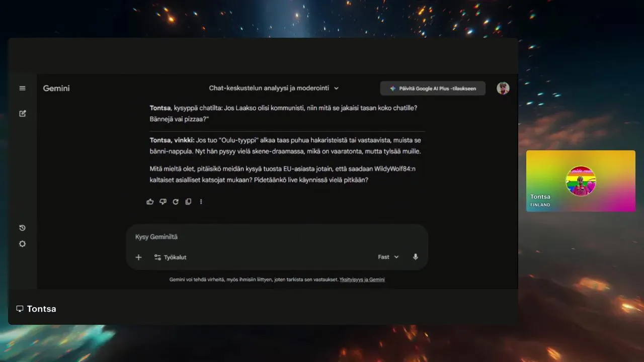Click Päivitä Google AI Plus -tilaukseen button

[433, 88]
